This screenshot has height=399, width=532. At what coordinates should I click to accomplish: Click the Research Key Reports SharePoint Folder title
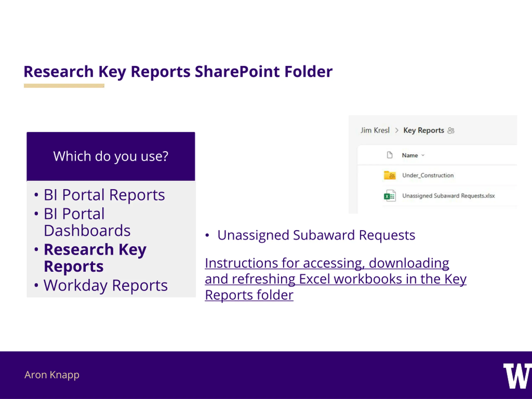[178, 72]
